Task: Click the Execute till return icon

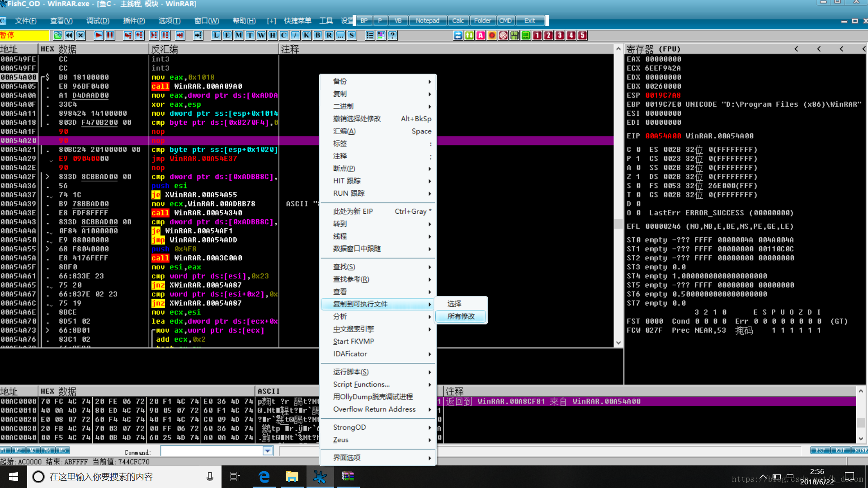Action: (x=180, y=35)
